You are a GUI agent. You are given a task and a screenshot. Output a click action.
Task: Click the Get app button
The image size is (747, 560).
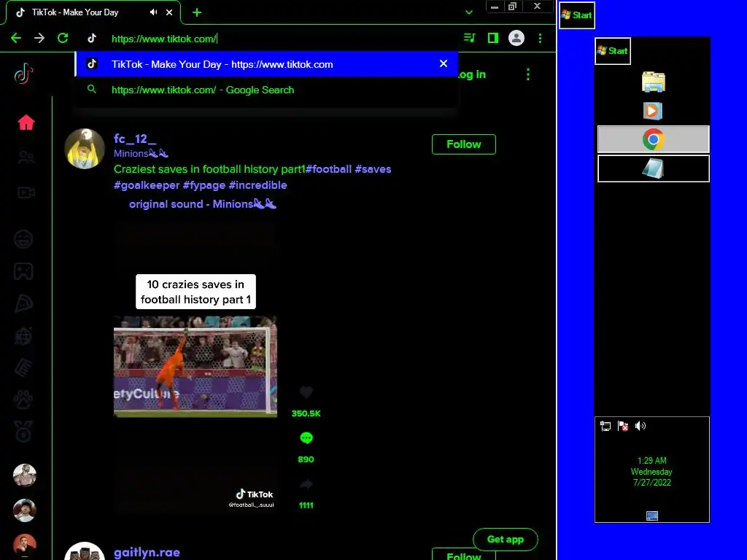pyautogui.click(x=506, y=539)
